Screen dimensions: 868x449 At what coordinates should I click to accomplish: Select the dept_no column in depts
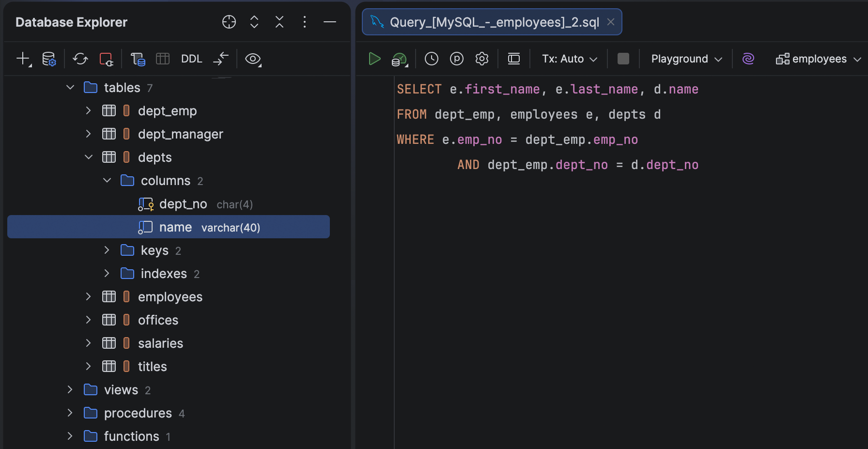pyautogui.click(x=183, y=204)
